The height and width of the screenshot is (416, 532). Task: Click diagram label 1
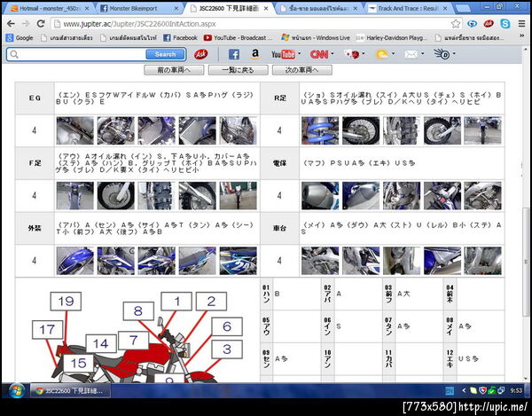(176, 302)
